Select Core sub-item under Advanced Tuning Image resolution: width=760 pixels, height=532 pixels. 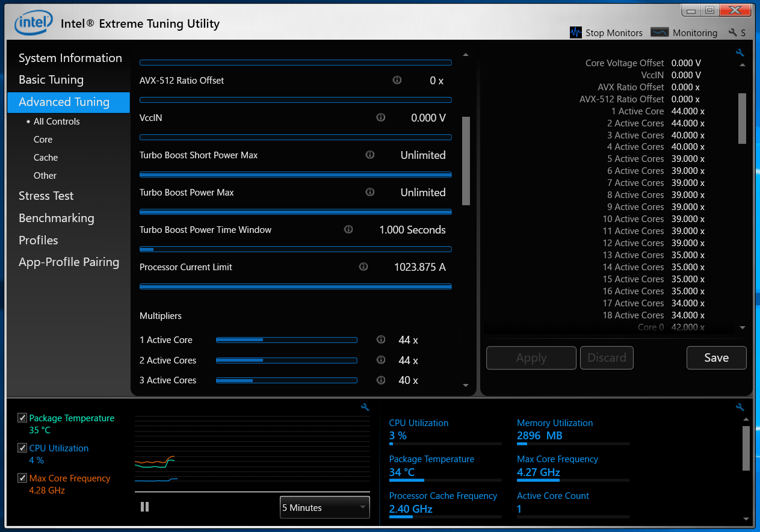click(x=43, y=139)
